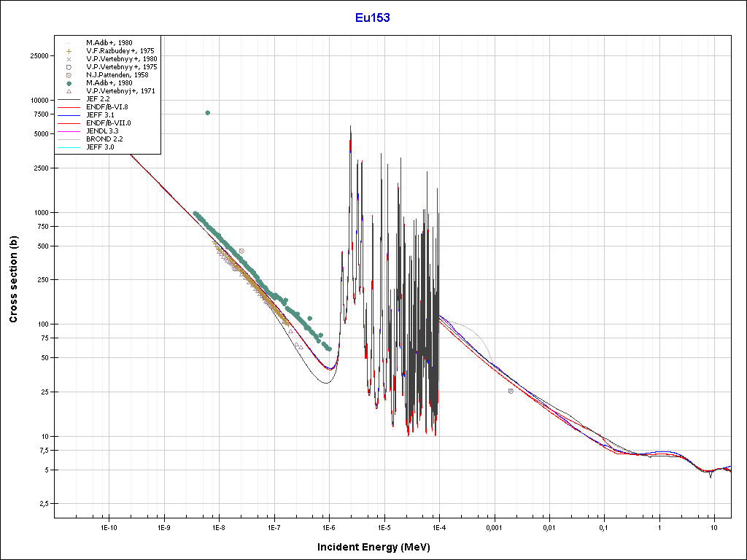Click the magenta JENDL 3.3 legend line
747x560 pixels.
pos(69,131)
